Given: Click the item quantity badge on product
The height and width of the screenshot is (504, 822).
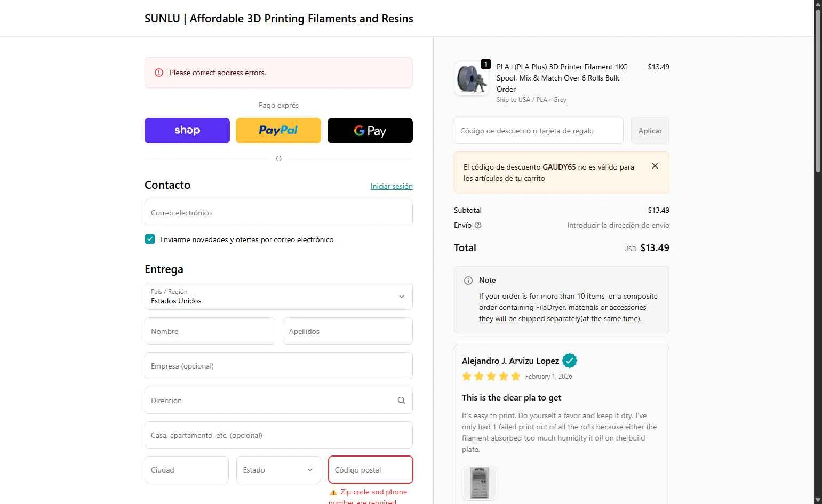Looking at the screenshot, I should pos(486,64).
